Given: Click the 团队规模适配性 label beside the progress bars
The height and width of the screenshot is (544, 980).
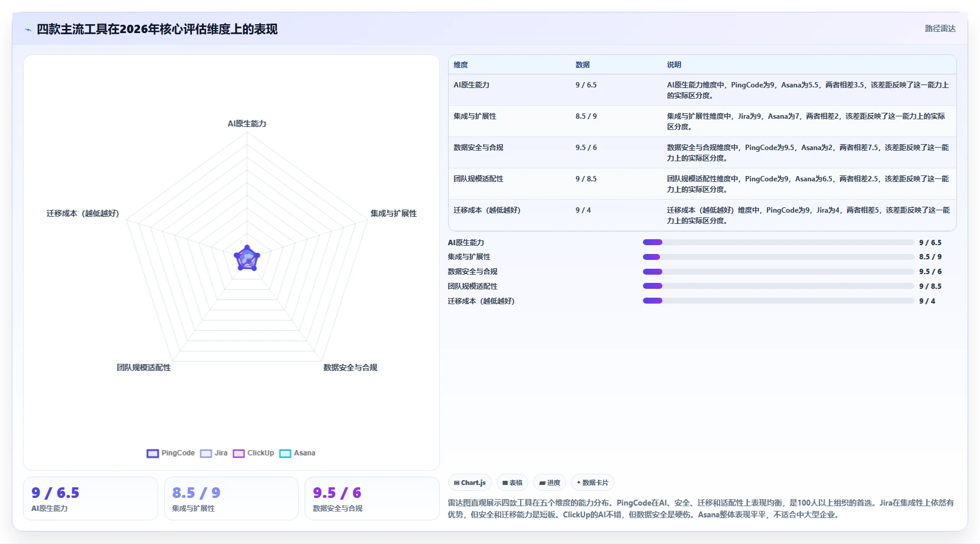Looking at the screenshot, I should 472,286.
